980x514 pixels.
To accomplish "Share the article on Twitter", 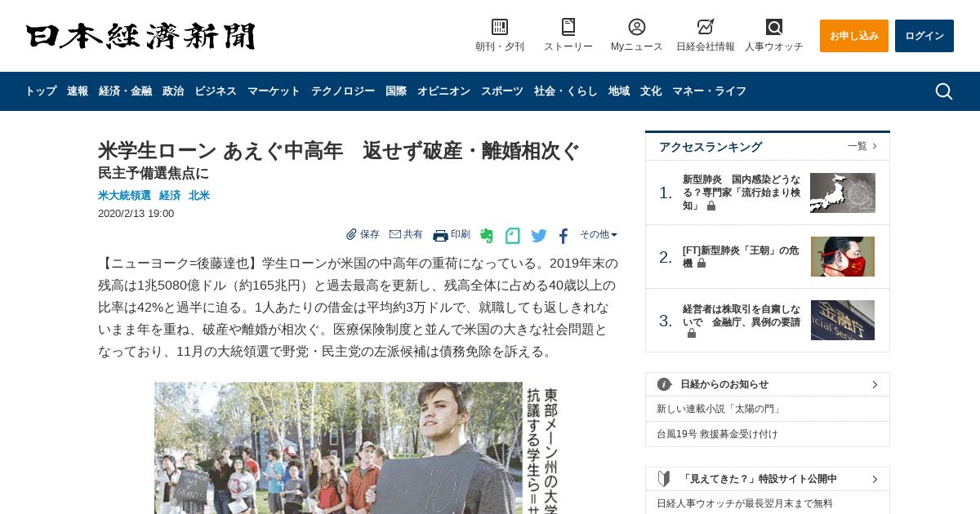I will click(x=539, y=236).
